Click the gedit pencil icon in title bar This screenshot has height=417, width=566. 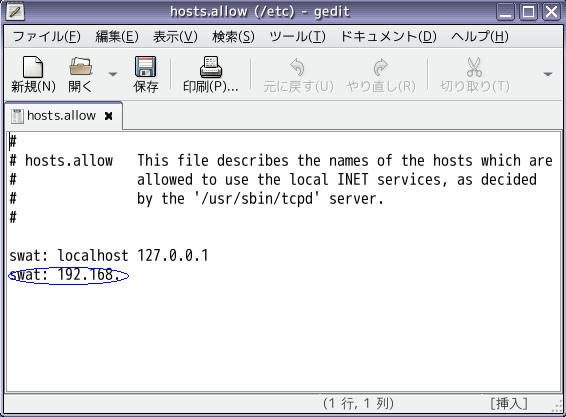coord(15,12)
